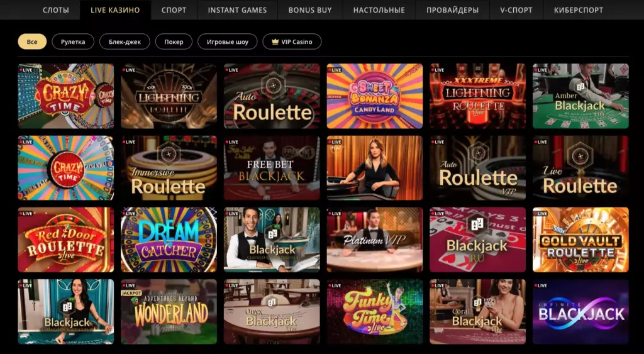
Task: Open Platinum VIP table
Action: (x=375, y=240)
